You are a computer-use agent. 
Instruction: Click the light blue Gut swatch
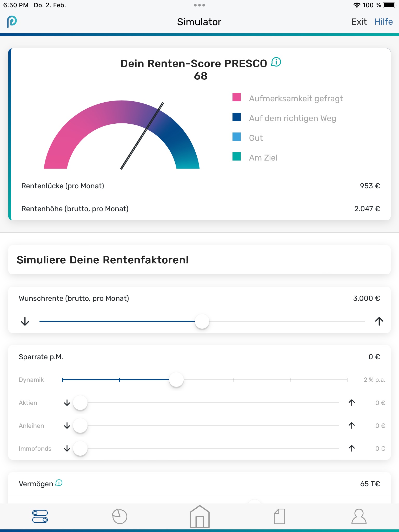(x=237, y=137)
